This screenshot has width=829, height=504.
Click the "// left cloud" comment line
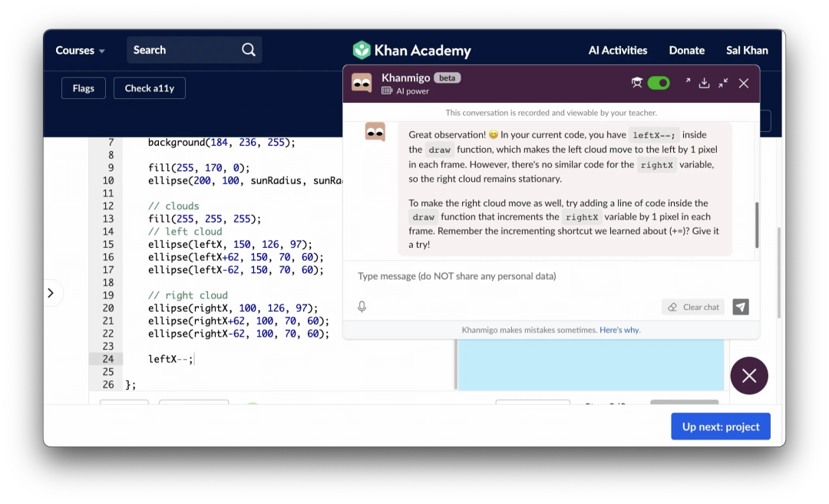tap(185, 232)
